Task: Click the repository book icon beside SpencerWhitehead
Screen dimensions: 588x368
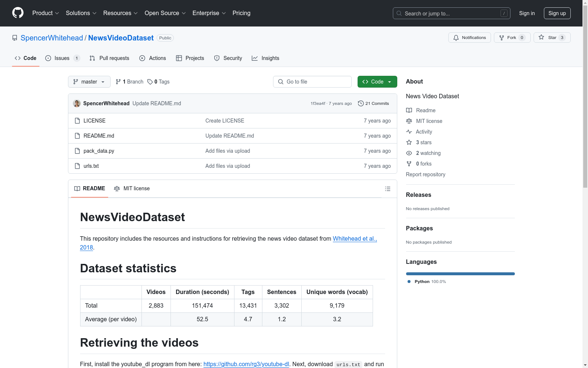Action: pos(15,38)
